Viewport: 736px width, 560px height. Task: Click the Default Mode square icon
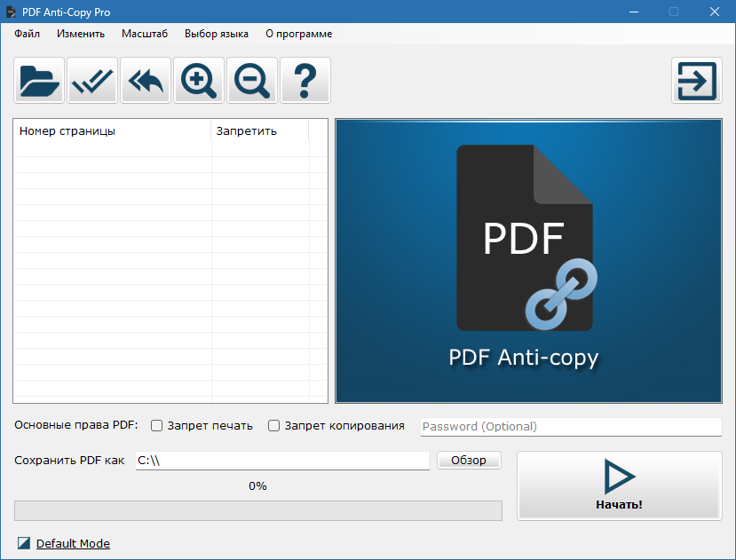(x=24, y=543)
